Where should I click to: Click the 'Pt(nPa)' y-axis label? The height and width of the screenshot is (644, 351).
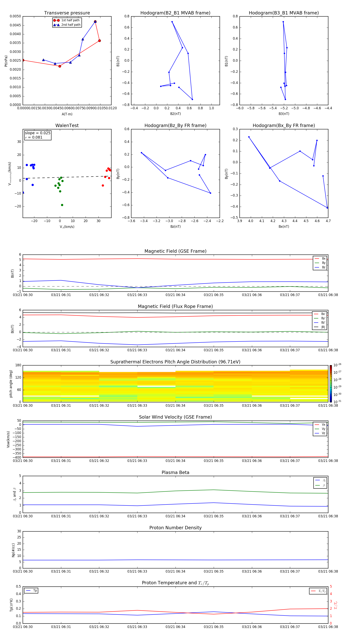6,61
